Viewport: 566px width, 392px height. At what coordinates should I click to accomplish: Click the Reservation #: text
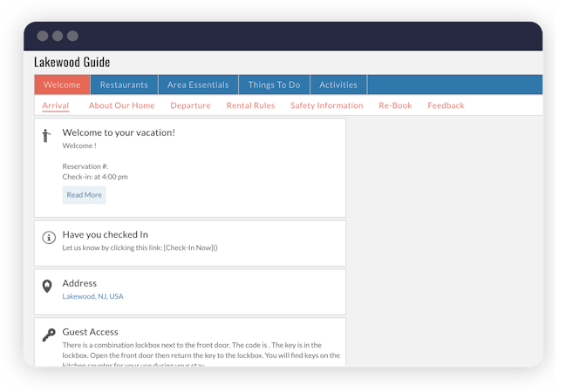pyautogui.click(x=85, y=166)
